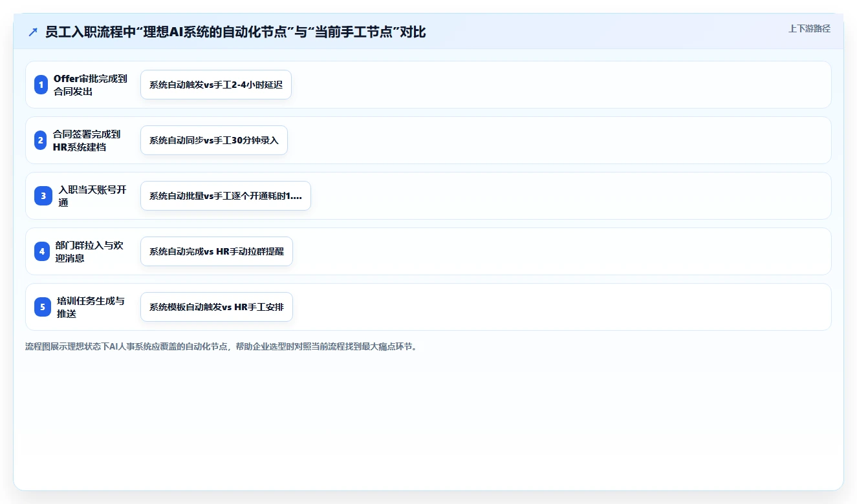Image resolution: width=857 pixels, height=504 pixels.
Task: Click the 系统自动同步vs手工30分钟录入 chip
Action: click(x=214, y=140)
